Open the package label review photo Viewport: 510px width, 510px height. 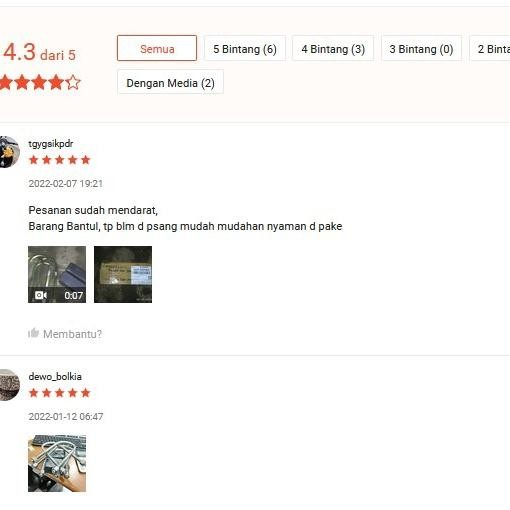pyautogui.click(x=123, y=274)
